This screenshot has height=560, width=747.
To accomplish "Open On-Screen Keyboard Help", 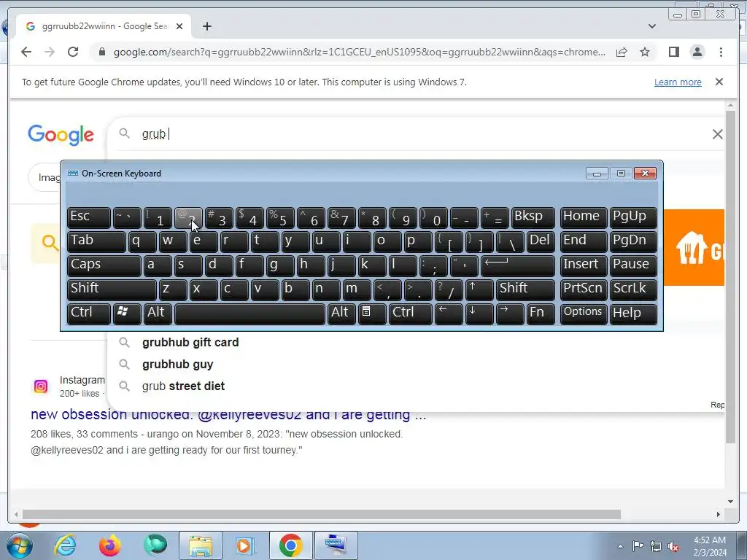I will [633, 314].
